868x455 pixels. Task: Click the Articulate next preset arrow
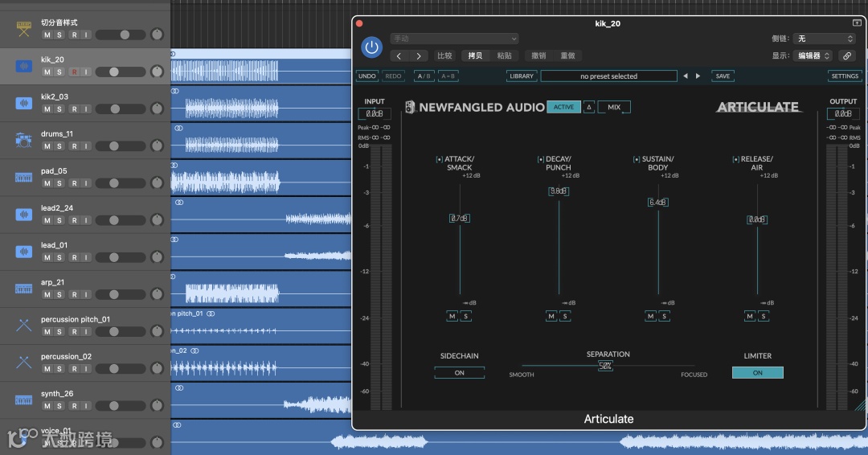pyautogui.click(x=698, y=76)
